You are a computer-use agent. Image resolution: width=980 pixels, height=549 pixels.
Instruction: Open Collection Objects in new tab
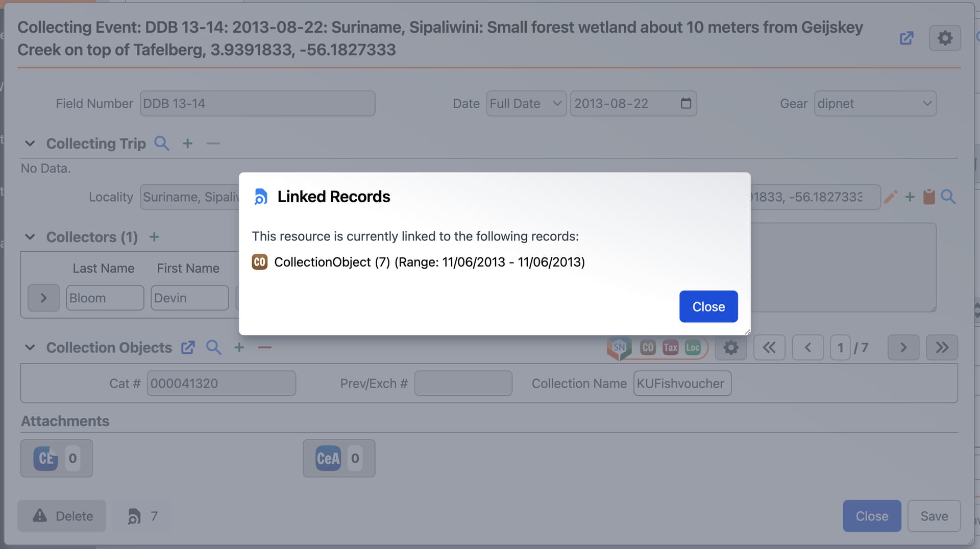pos(188,348)
